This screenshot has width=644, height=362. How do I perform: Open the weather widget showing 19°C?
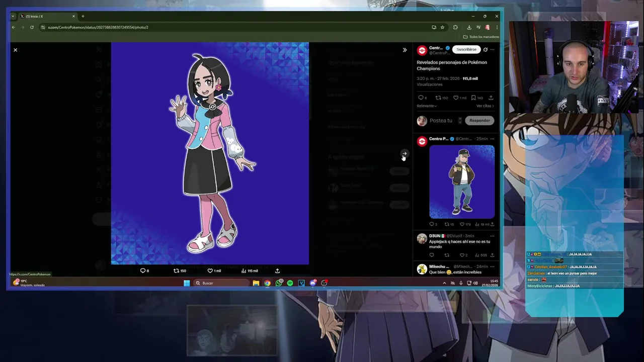(29, 283)
